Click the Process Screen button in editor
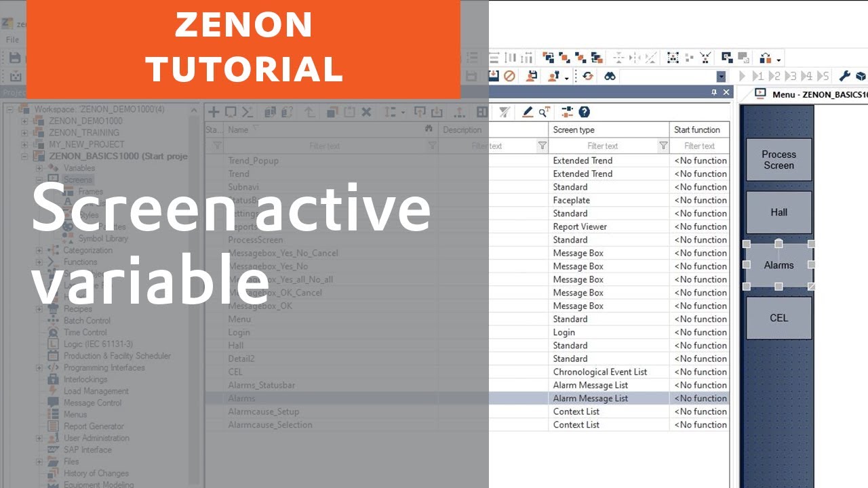868x488 pixels. point(778,160)
